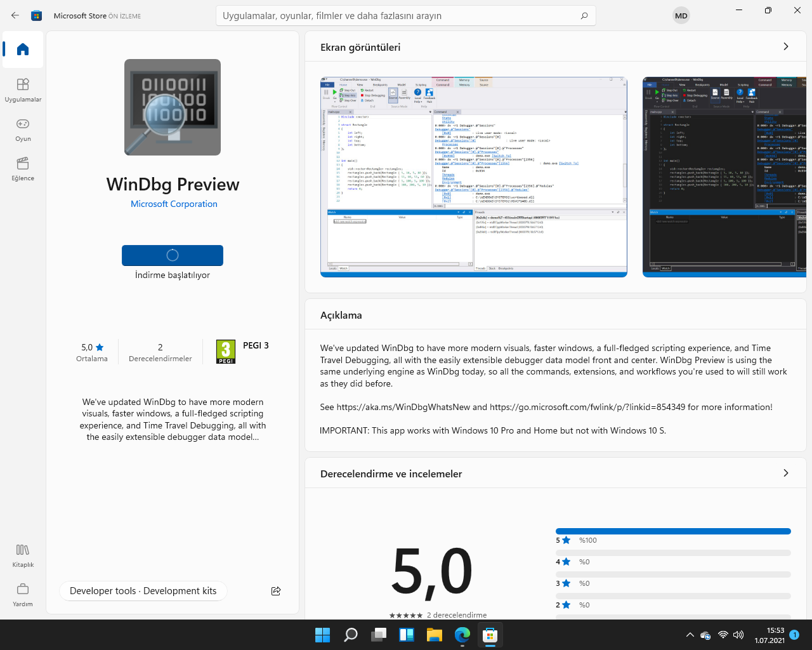Open the dark-theme WinDbg screenshot
Screen dimensions: 812x650
(724, 177)
